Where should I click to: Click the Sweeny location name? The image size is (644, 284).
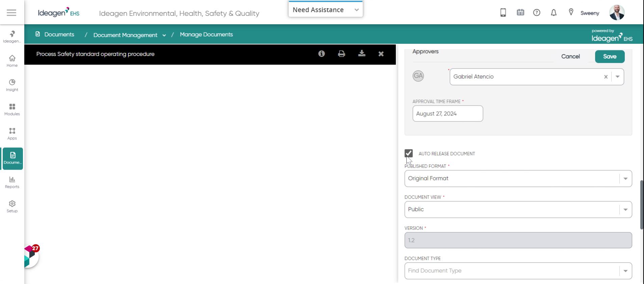(590, 13)
